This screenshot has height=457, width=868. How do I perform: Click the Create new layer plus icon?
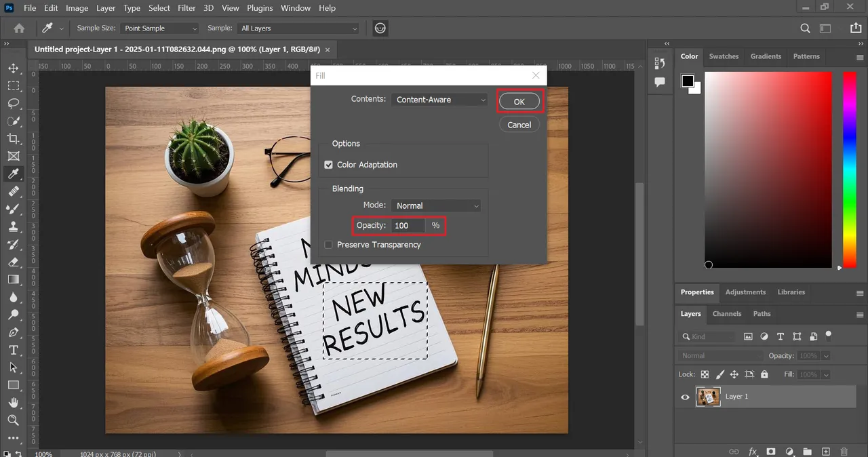[x=826, y=452]
